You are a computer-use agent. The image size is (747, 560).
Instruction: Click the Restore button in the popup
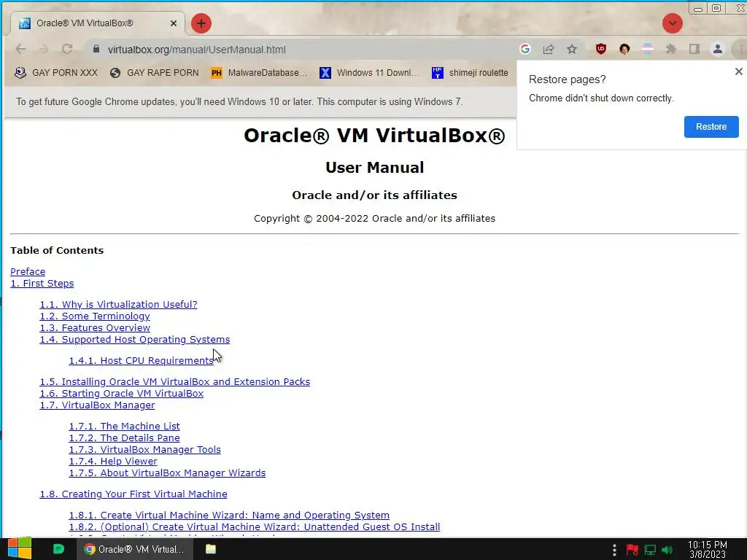tap(711, 127)
